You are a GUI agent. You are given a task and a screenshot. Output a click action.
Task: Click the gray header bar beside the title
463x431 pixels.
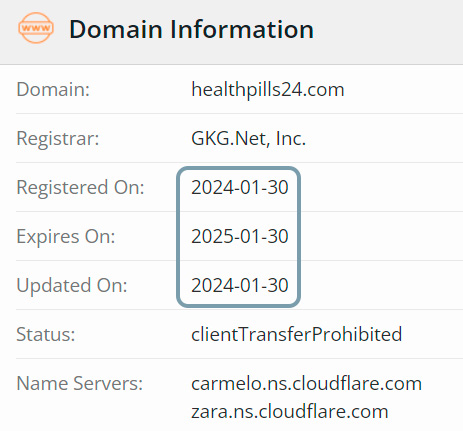point(387,32)
